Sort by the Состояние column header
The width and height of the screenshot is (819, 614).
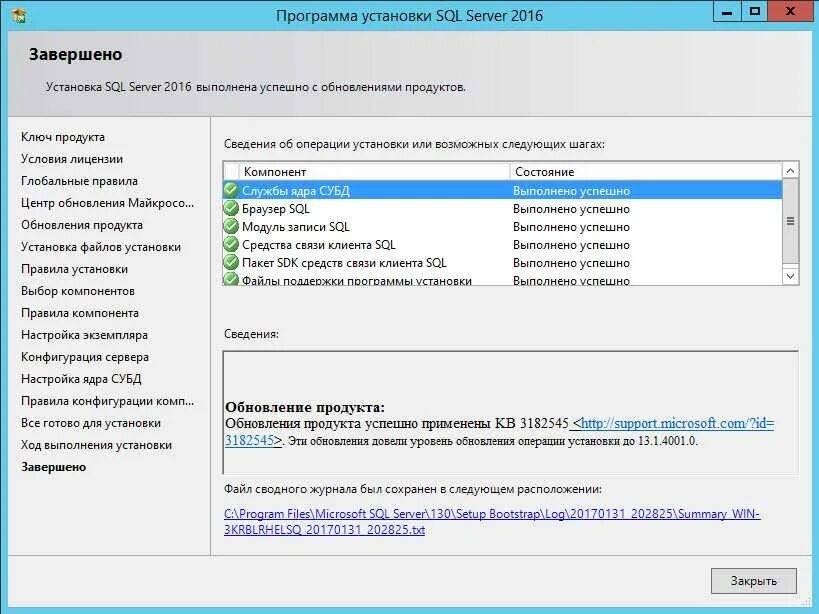pyautogui.click(x=646, y=172)
